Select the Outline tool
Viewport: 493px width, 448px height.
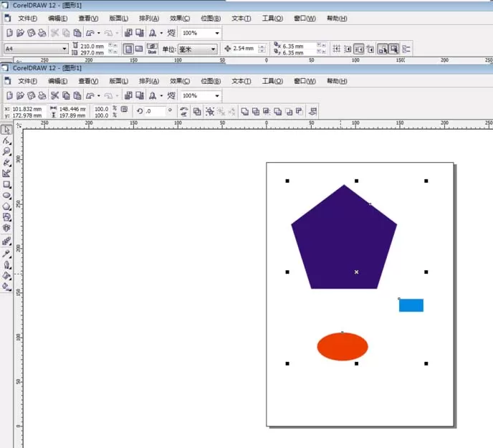click(x=6, y=265)
